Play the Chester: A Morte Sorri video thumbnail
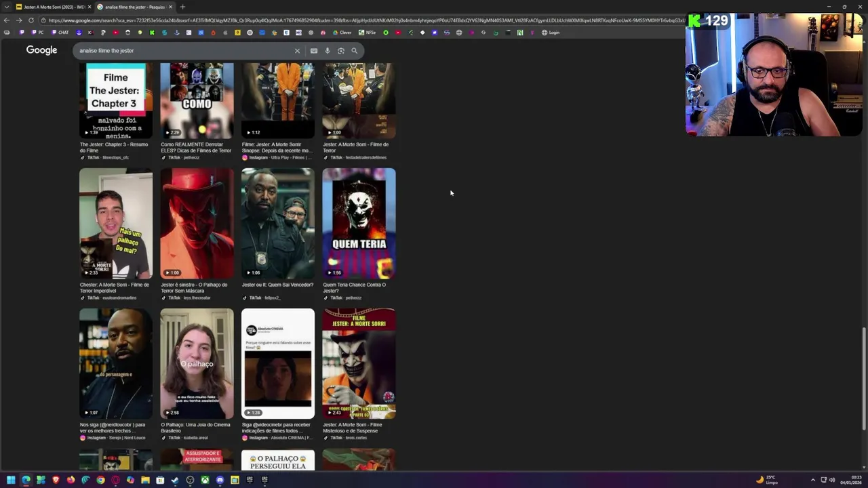The image size is (868, 488). click(116, 224)
